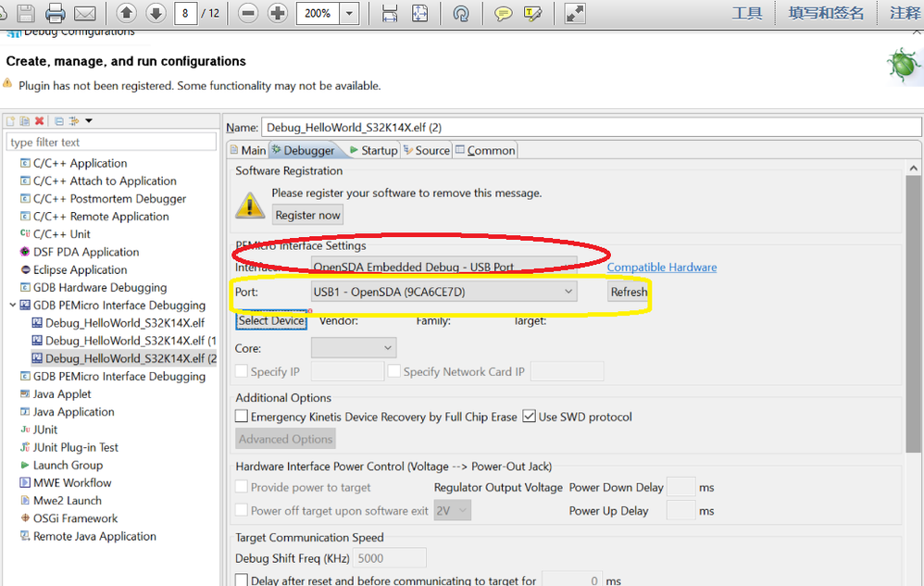
Task: Switch to the Main tab
Action: (248, 150)
